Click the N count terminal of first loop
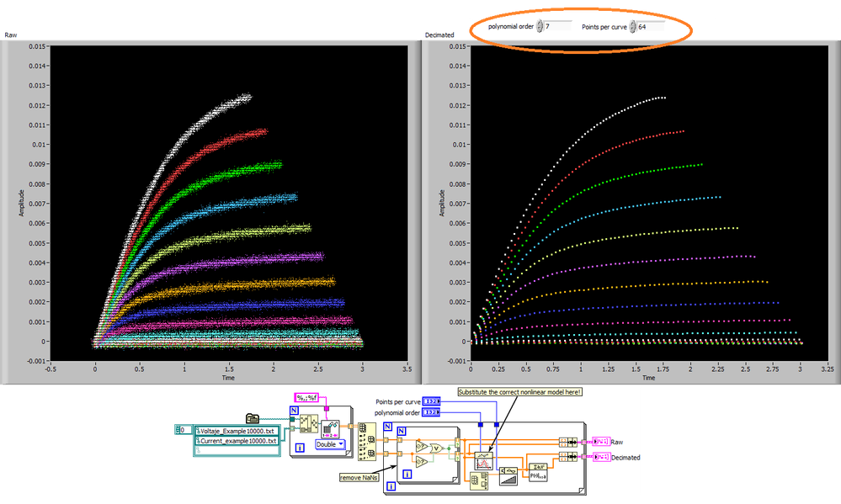This screenshot has height=504, width=841. pyautogui.click(x=294, y=411)
